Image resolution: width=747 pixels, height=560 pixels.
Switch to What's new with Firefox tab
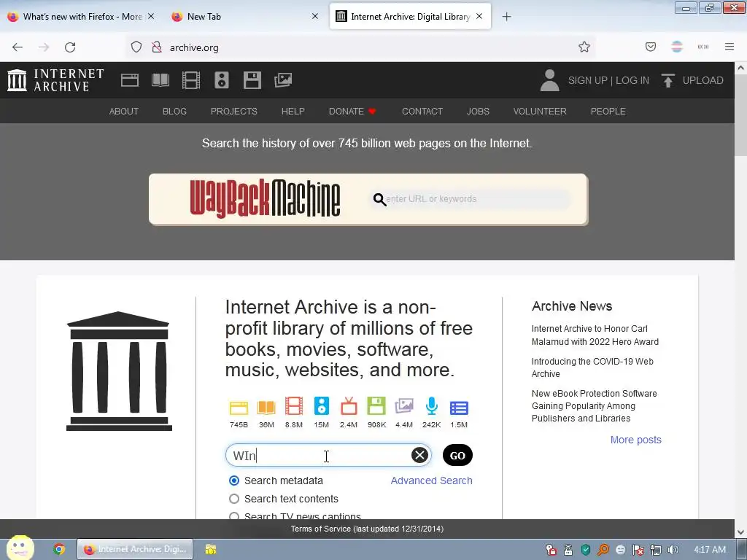click(x=81, y=17)
